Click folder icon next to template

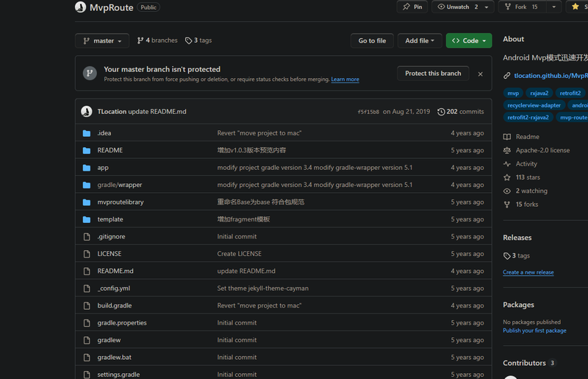point(87,219)
